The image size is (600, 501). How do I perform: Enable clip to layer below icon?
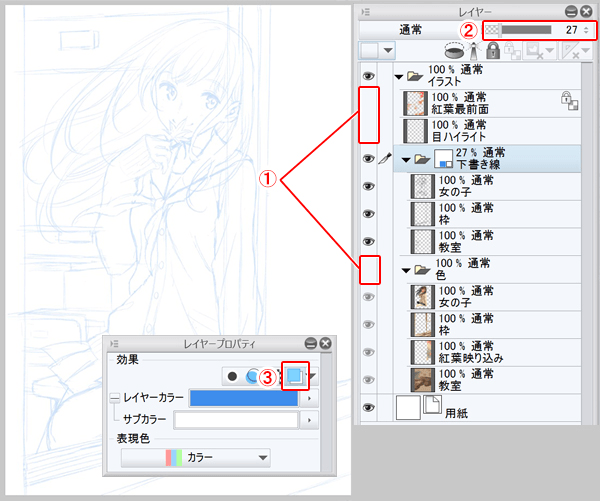click(454, 51)
